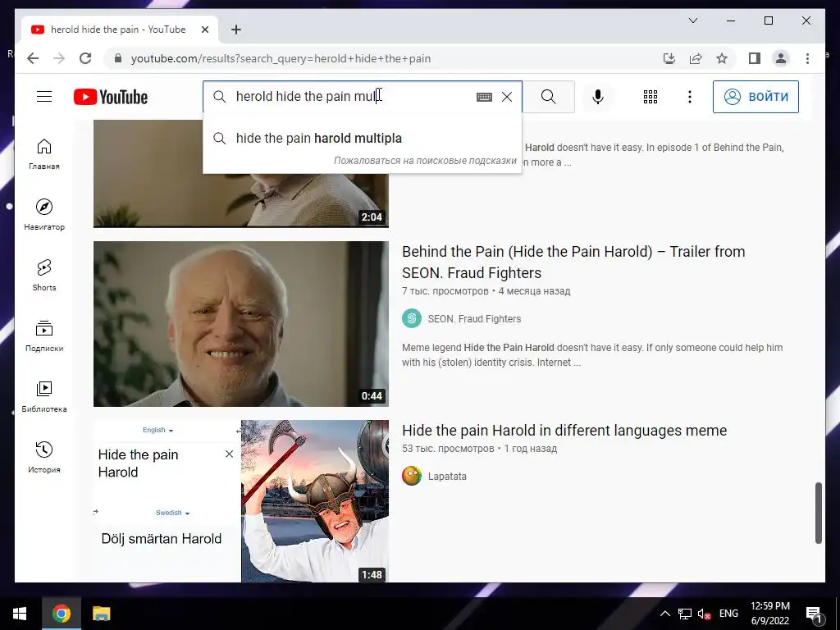
Task: Click the site lock icon in address bar
Action: click(x=118, y=58)
